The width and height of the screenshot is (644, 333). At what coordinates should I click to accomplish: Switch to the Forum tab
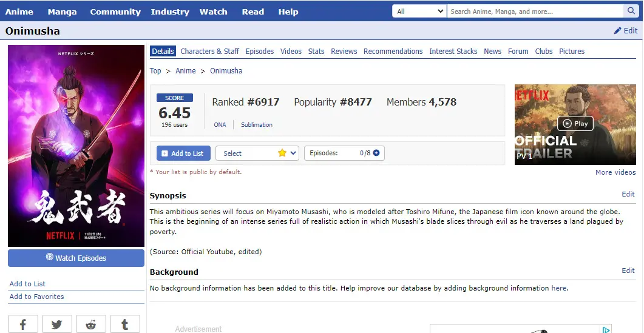(x=518, y=52)
